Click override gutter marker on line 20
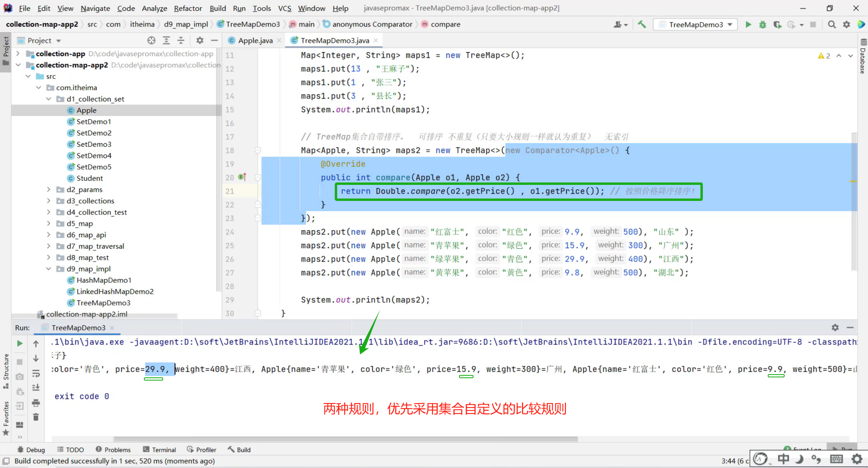This screenshot has width=868, height=468. [242, 177]
